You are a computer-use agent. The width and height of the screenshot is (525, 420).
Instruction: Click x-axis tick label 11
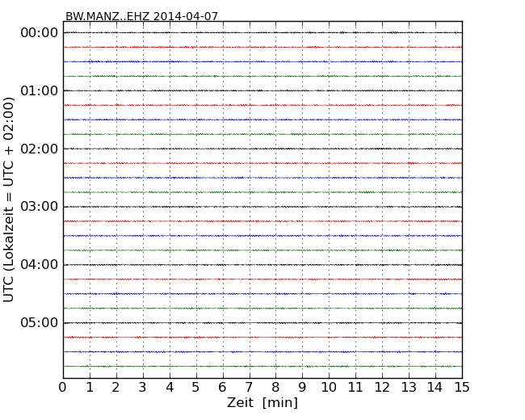355,387
